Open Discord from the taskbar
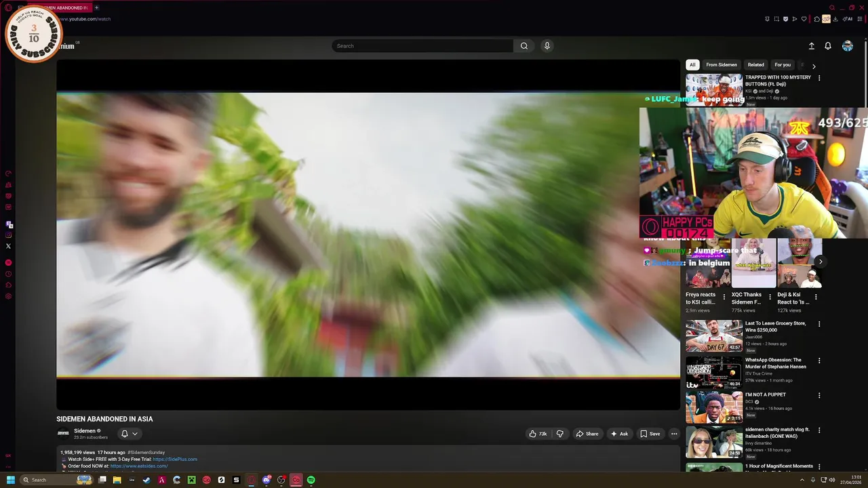 (x=267, y=480)
